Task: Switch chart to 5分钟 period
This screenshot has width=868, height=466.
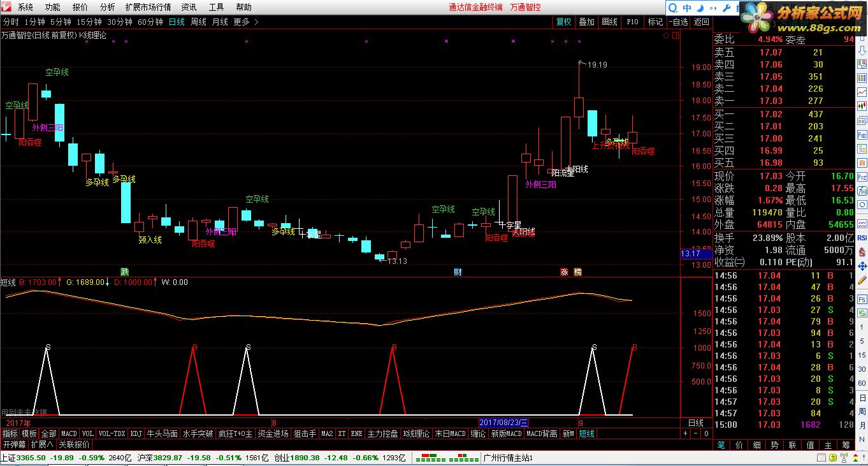Action: click(62, 22)
